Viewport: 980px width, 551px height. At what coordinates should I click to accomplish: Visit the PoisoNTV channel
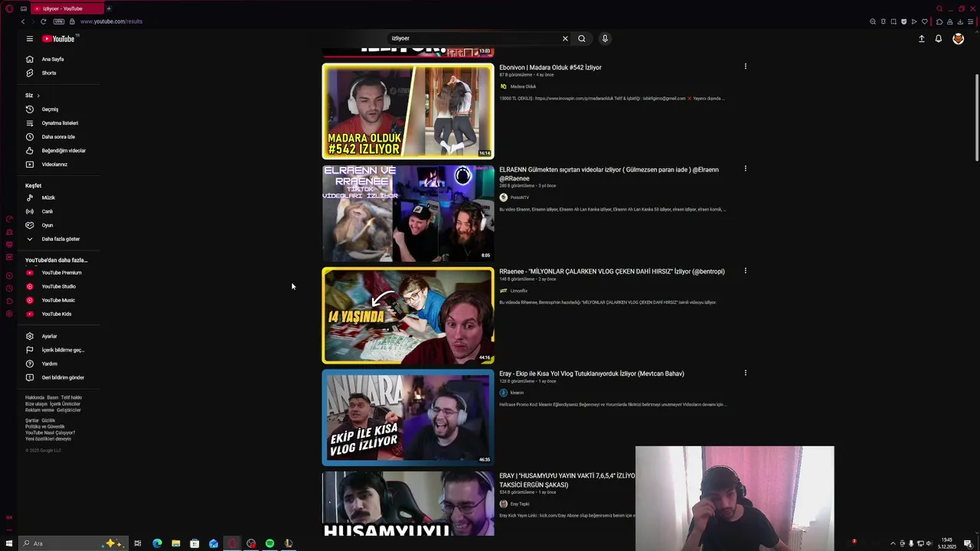519,197
